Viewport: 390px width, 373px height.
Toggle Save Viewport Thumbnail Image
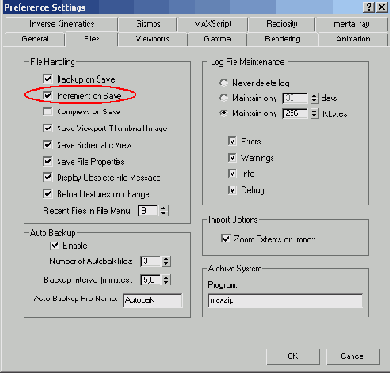click(48, 128)
